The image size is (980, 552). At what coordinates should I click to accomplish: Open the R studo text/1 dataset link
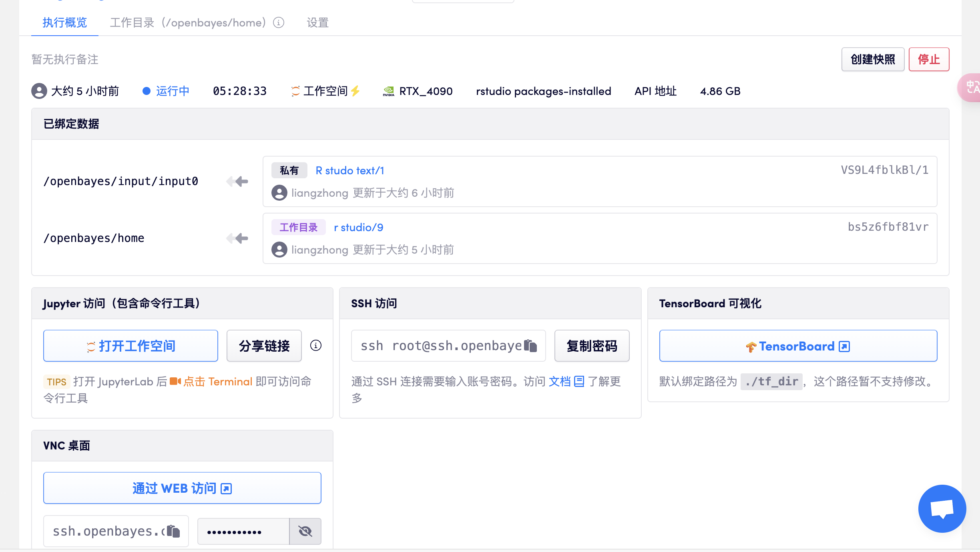click(x=350, y=171)
